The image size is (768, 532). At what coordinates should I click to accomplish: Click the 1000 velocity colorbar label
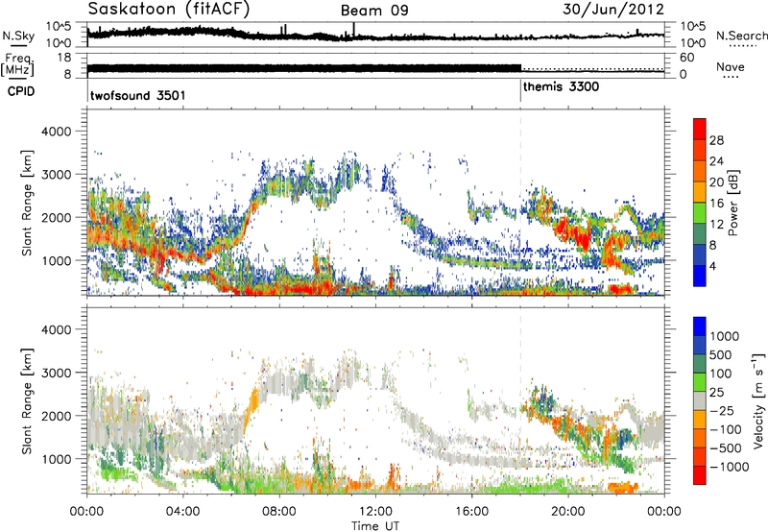[x=724, y=336]
